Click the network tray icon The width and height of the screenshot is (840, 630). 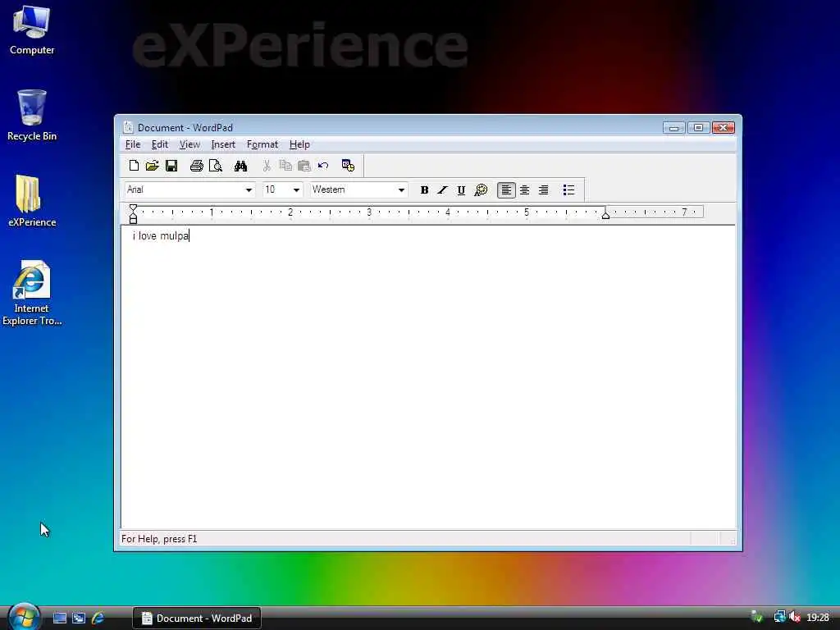pyautogui.click(x=779, y=618)
